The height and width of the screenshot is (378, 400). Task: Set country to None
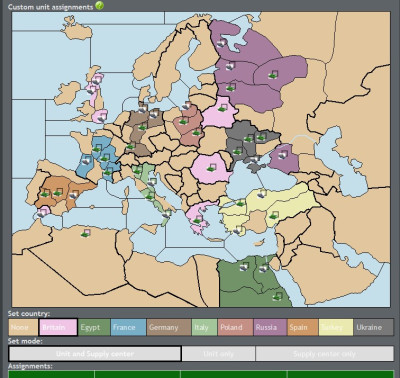click(23, 327)
